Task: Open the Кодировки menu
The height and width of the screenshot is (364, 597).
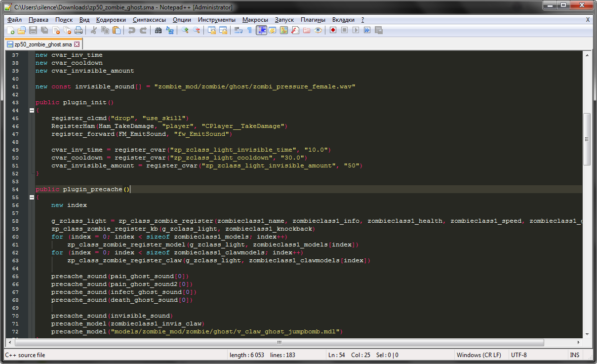Action: point(111,20)
